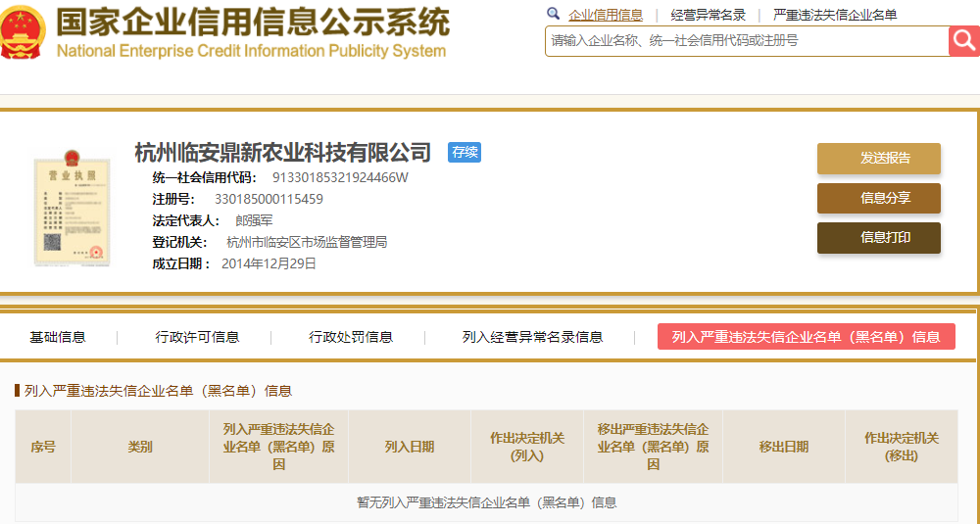
Task: Click the site title 国家企业信用信息公示系统
Action: pos(253,23)
